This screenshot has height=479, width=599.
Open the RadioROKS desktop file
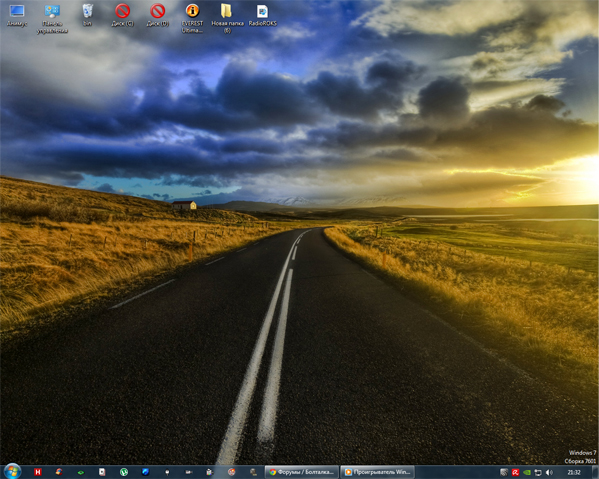pos(262,15)
